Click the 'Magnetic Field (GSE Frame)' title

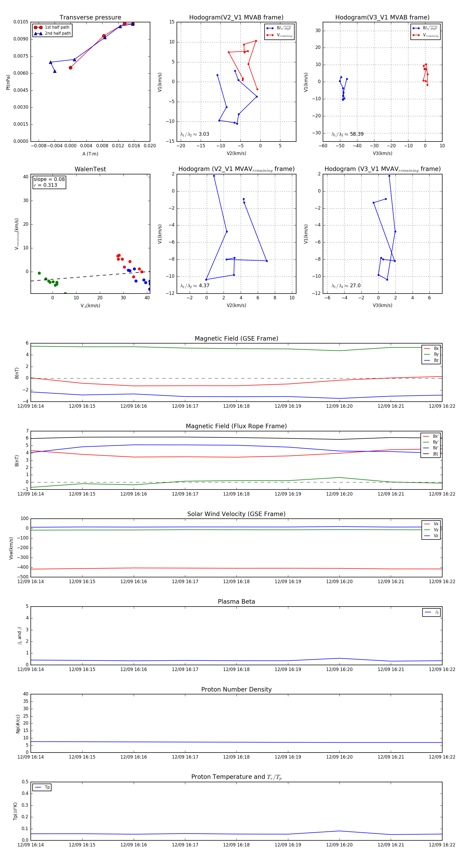coord(236,339)
